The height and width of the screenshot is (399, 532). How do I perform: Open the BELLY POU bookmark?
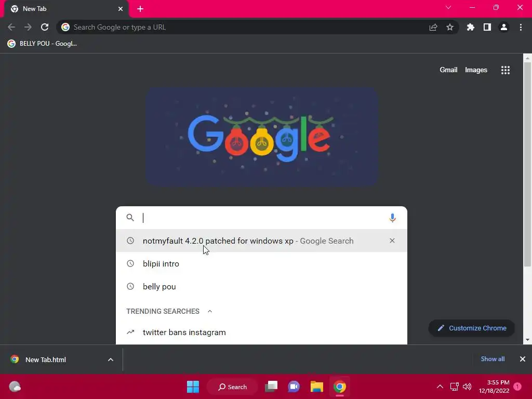click(x=43, y=44)
